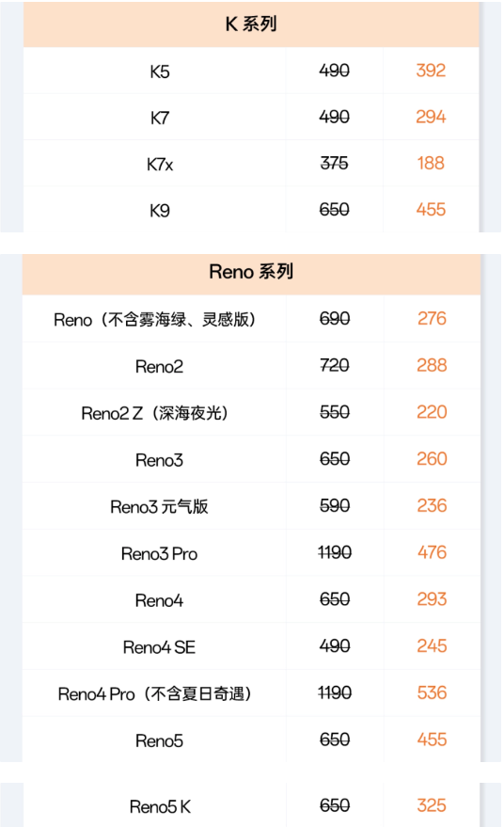The height and width of the screenshot is (827, 504).
Task: Click the K9 discounted price 455
Action: coord(431,210)
